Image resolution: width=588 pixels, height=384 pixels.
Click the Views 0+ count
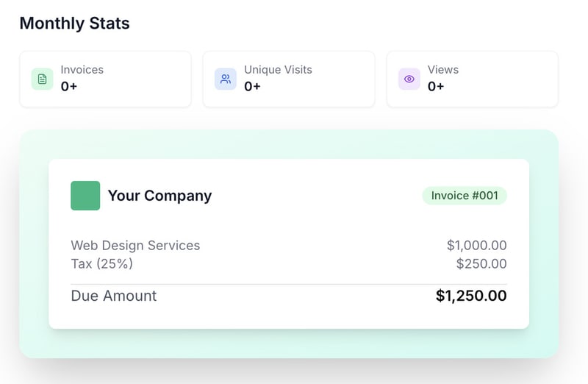[436, 87]
